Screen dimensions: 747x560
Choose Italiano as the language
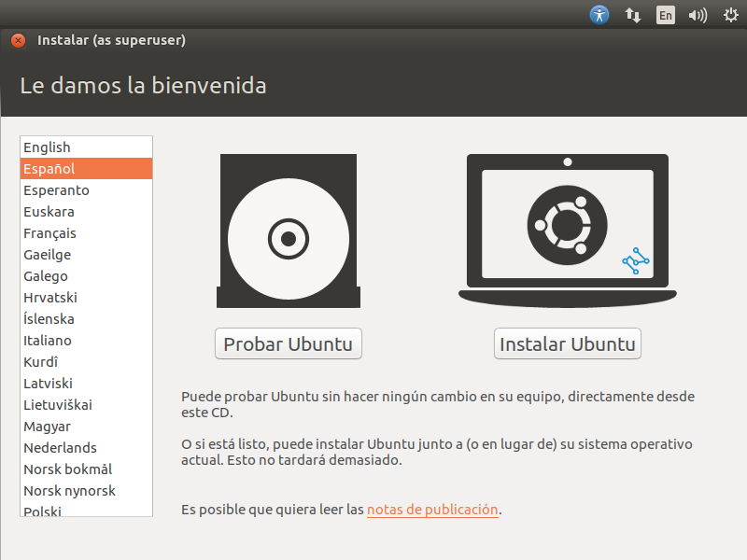tap(86, 340)
